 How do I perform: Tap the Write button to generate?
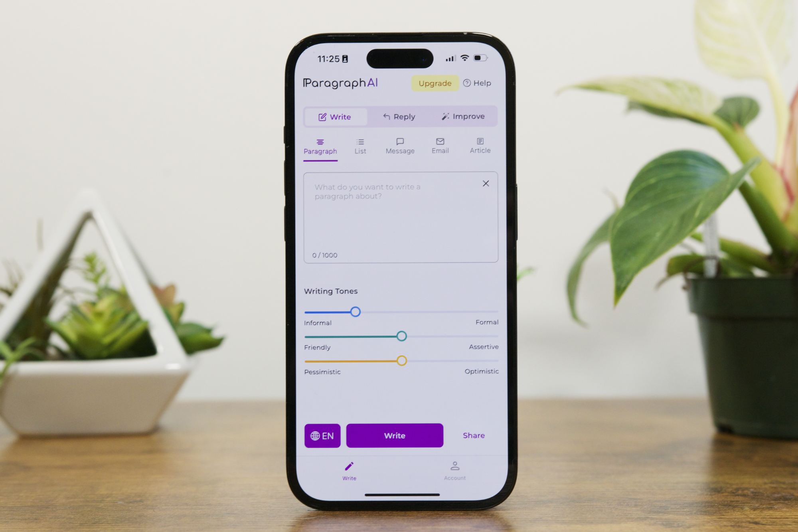point(394,435)
